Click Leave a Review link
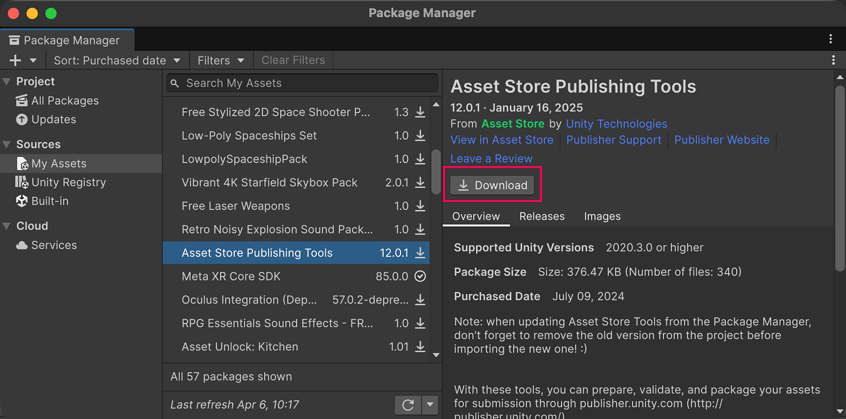The height and width of the screenshot is (419, 846). pyautogui.click(x=491, y=159)
